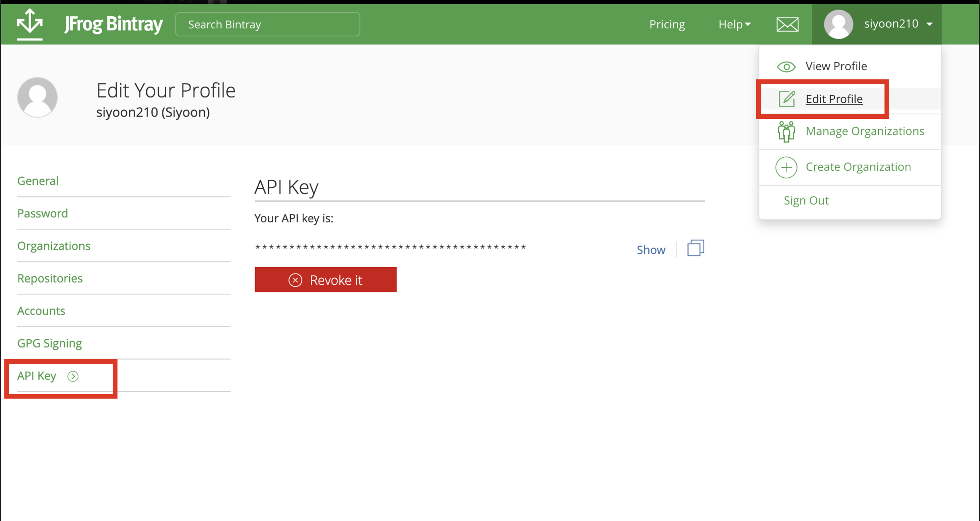This screenshot has height=521, width=980.
Task: Open the General settings tab
Action: (38, 181)
